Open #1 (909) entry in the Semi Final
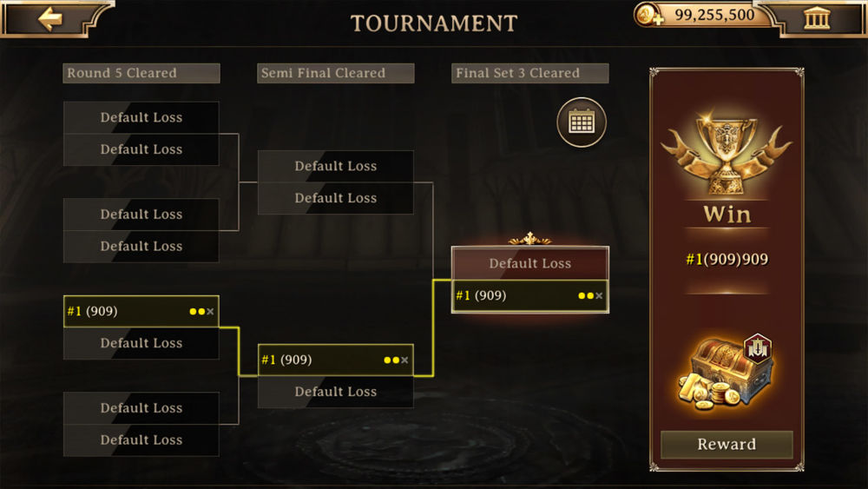This screenshot has height=489, width=868. click(335, 360)
